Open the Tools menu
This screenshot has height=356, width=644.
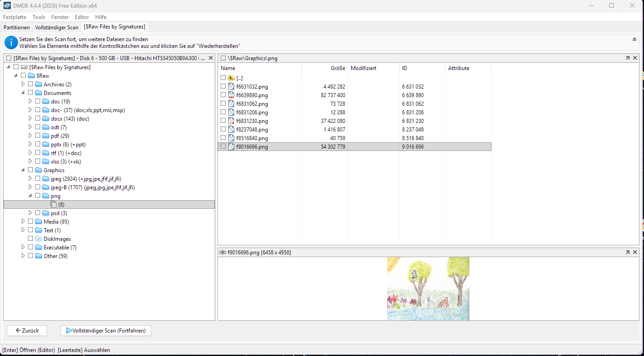pyautogui.click(x=39, y=17)
